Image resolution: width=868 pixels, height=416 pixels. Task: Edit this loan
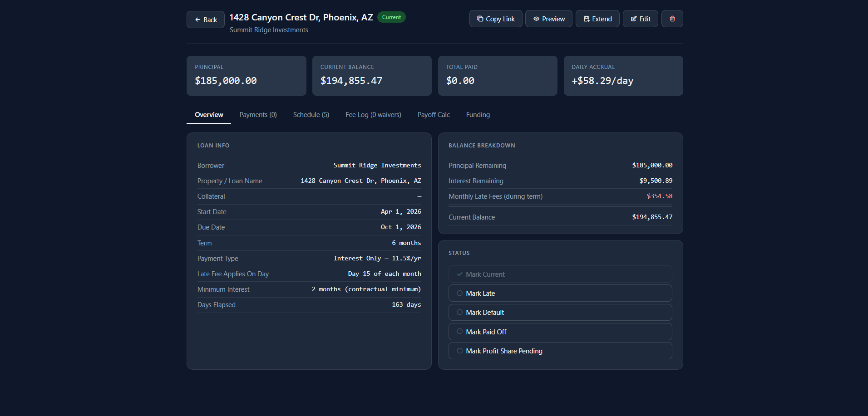640,19
